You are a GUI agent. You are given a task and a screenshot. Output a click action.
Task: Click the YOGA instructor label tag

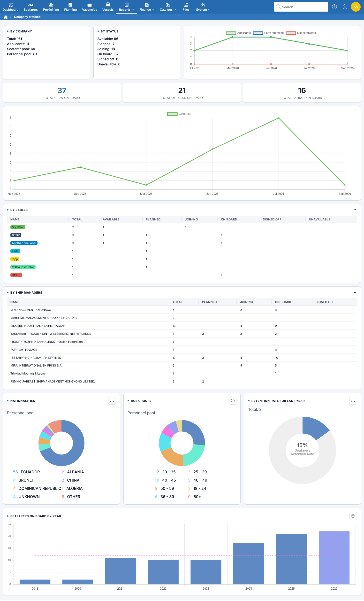(x=23, y=267)
